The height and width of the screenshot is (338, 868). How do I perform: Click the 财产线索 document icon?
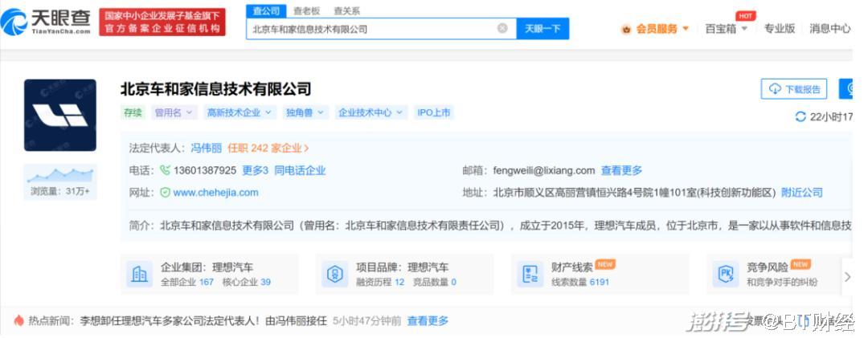530,274
